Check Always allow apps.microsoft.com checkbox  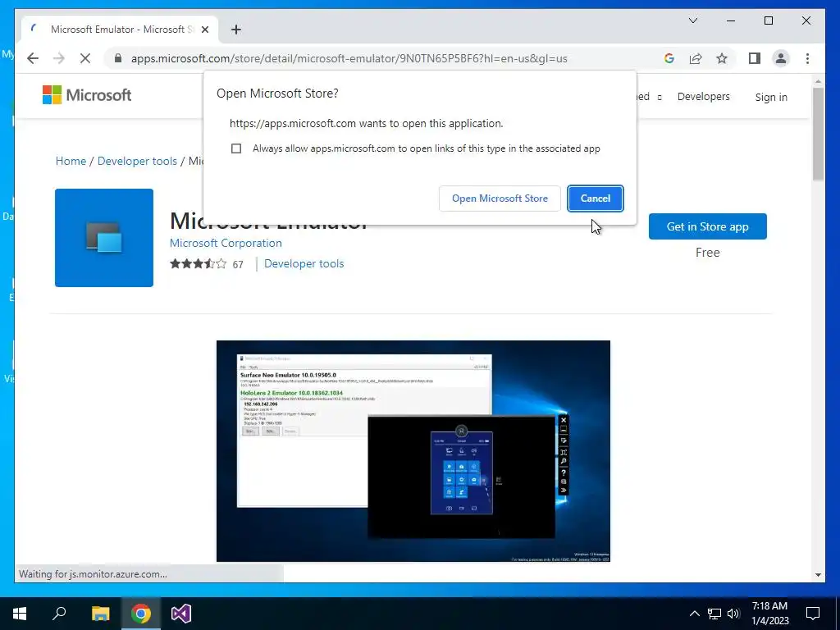[236, 148]
